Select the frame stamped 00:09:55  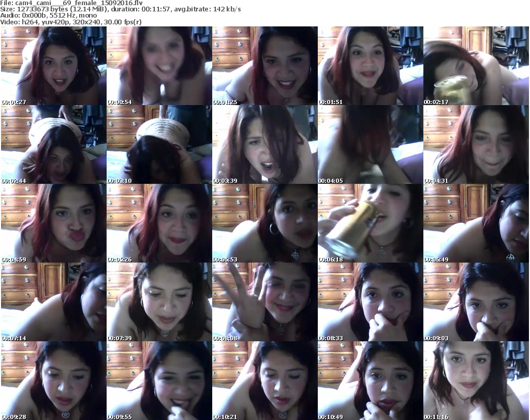point(159,381)
